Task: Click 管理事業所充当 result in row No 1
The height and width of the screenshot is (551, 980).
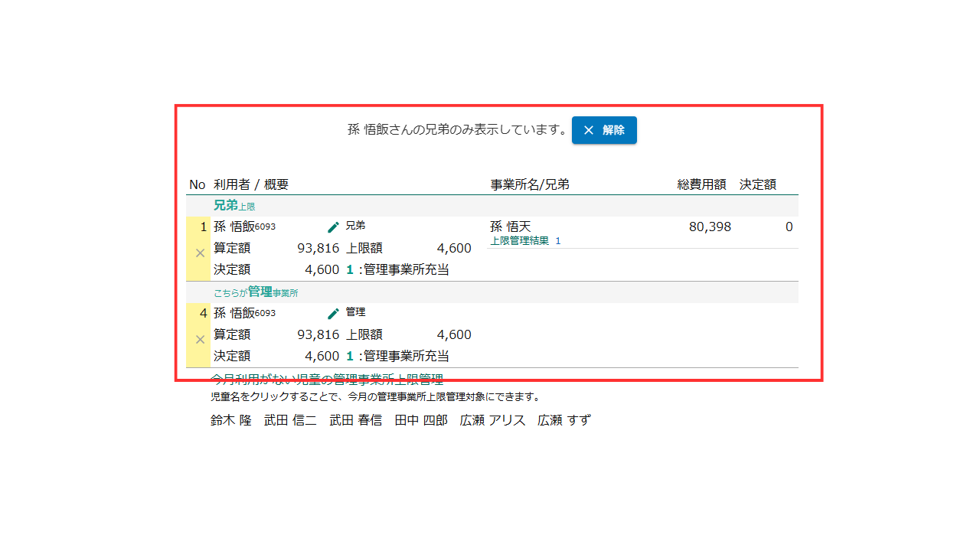Action: [406, 269]
